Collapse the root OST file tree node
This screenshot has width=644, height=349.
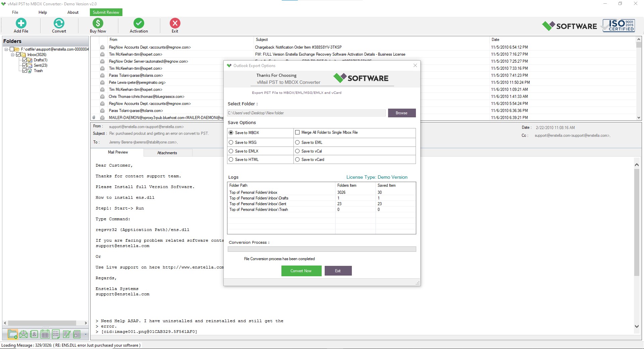coord(6,49)
